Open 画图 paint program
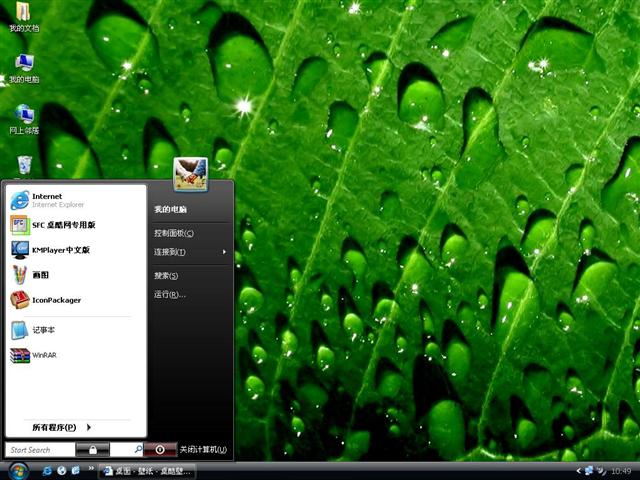The width and height of the screenshot is (640, 480). tap(76, 275)
